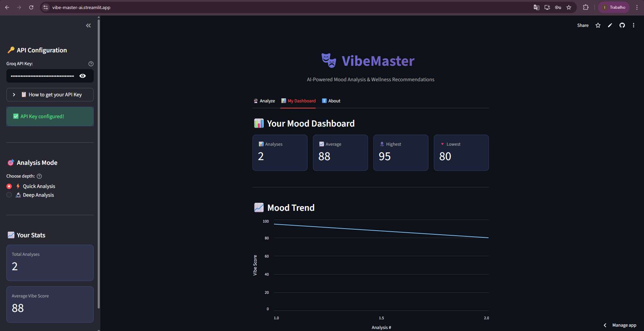Click the VibeMaster title heading
Screen dimensions: 644x331
(x=378, y=61)
